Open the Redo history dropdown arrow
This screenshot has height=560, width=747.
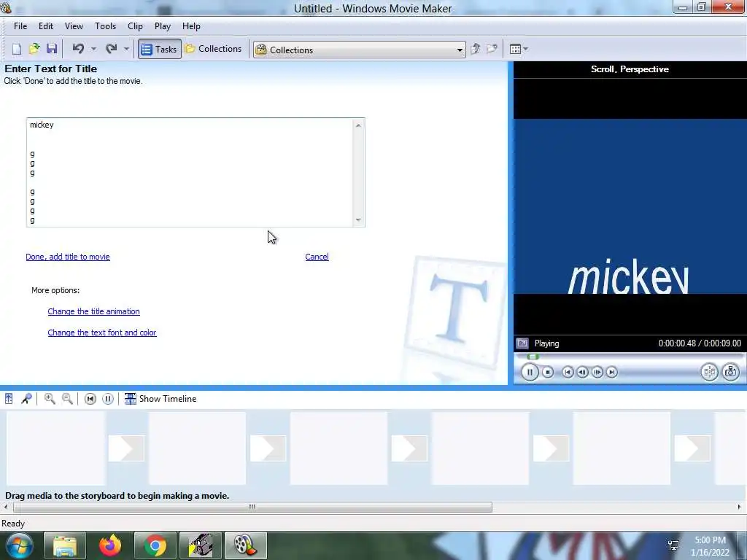pos(126,49)
